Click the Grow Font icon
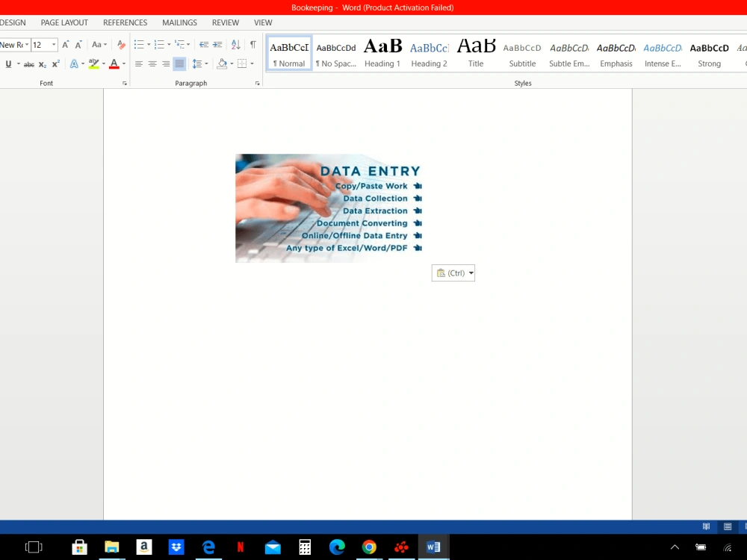This screenshot has width=747, height=560. [x=66, y=45]
